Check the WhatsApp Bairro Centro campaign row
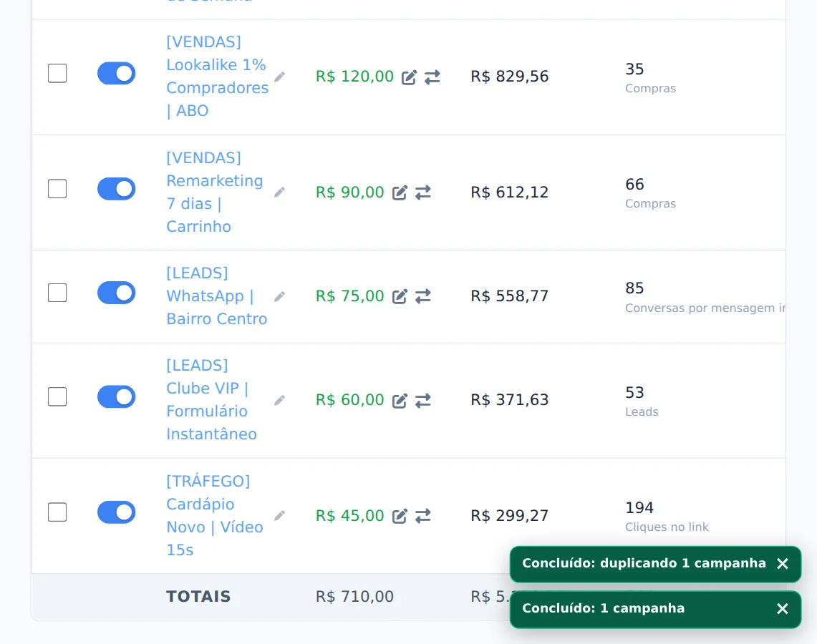The height and width of the screenshot is (644, 817). pyautogui.click(x=57, y=293)
